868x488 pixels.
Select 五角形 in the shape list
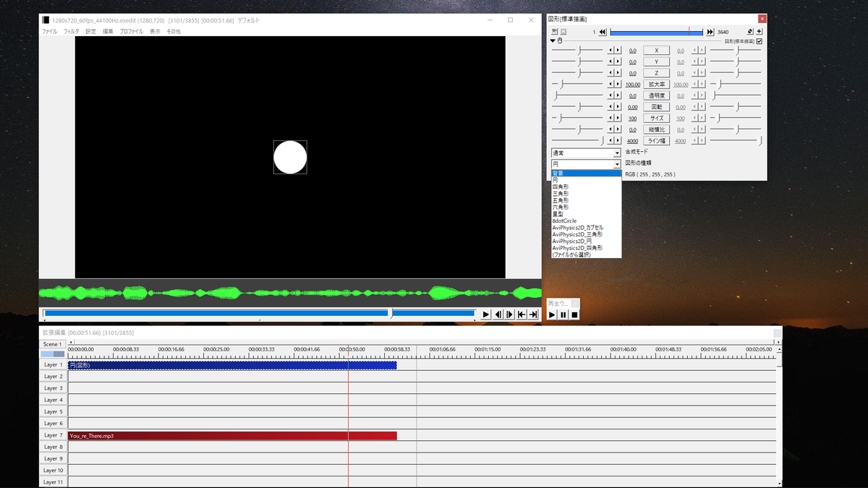coord(586,200)
